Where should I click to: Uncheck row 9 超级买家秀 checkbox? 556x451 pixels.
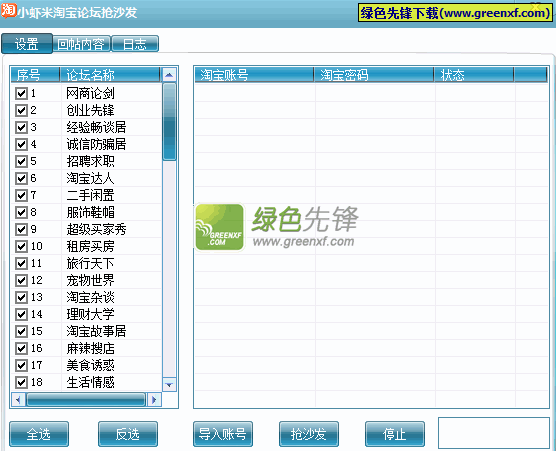click(21, 230)
